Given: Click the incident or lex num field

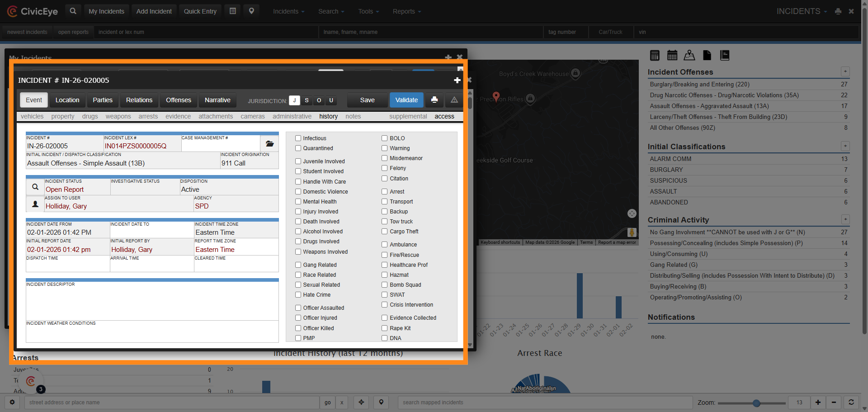Looking at the screenshot, I should point(206,32).
